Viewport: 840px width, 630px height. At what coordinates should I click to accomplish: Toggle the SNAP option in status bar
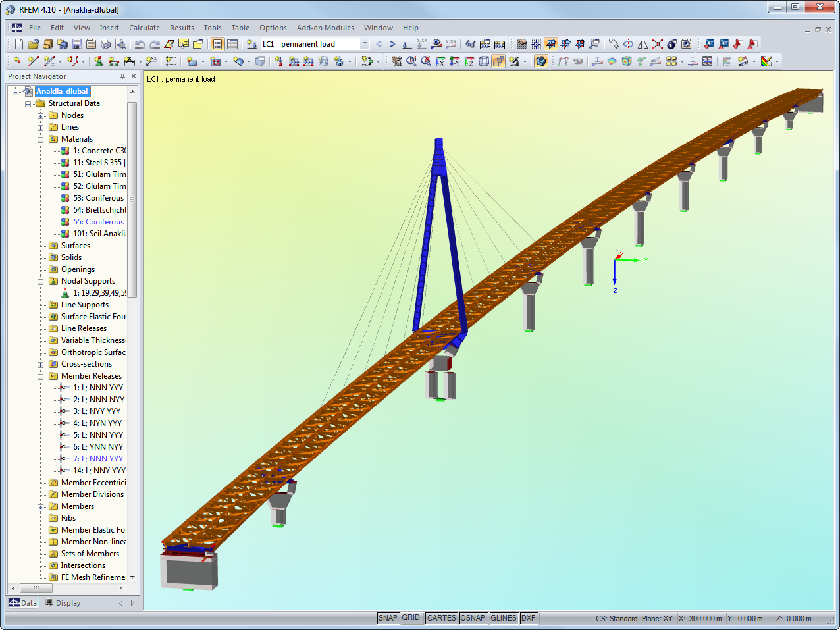tap(388, 617)
